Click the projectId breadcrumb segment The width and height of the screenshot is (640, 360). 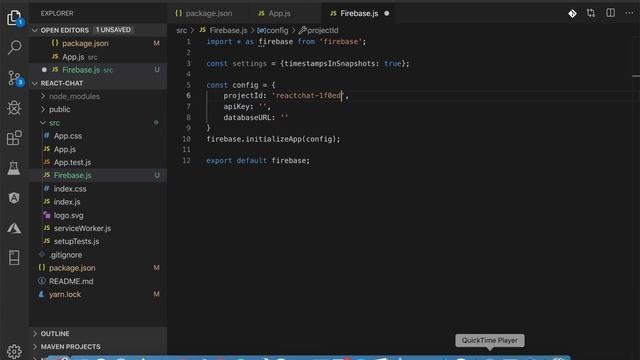[318, 31]
